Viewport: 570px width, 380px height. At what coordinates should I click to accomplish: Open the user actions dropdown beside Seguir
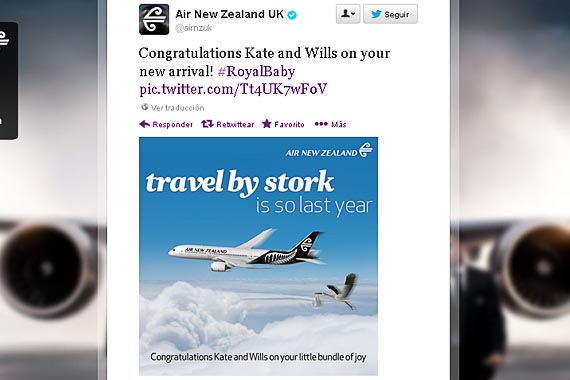click(348, 14)
